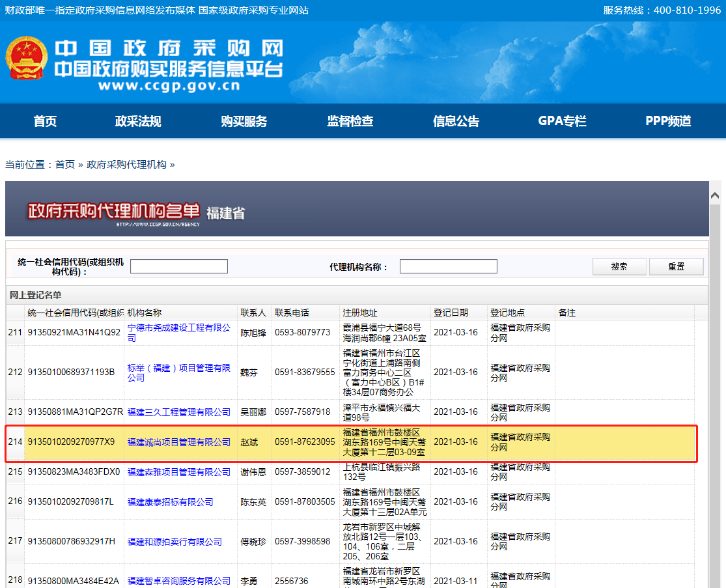Select credit code 913501006893711193B

[72, 372]
